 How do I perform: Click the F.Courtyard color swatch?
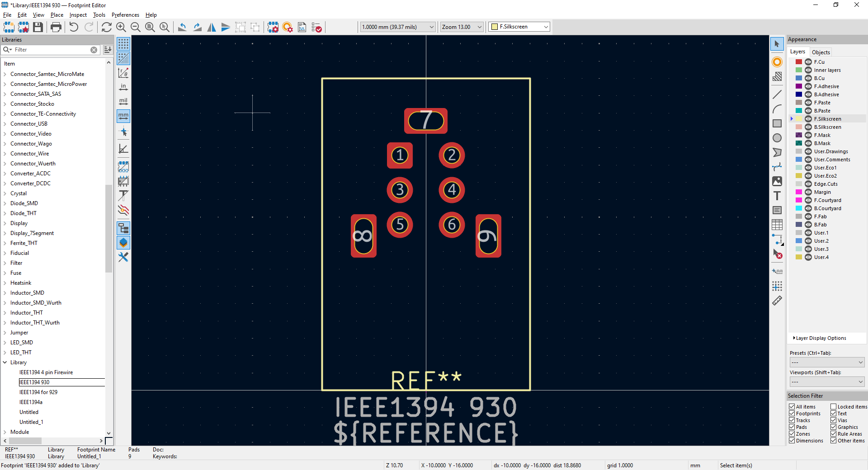799,200
